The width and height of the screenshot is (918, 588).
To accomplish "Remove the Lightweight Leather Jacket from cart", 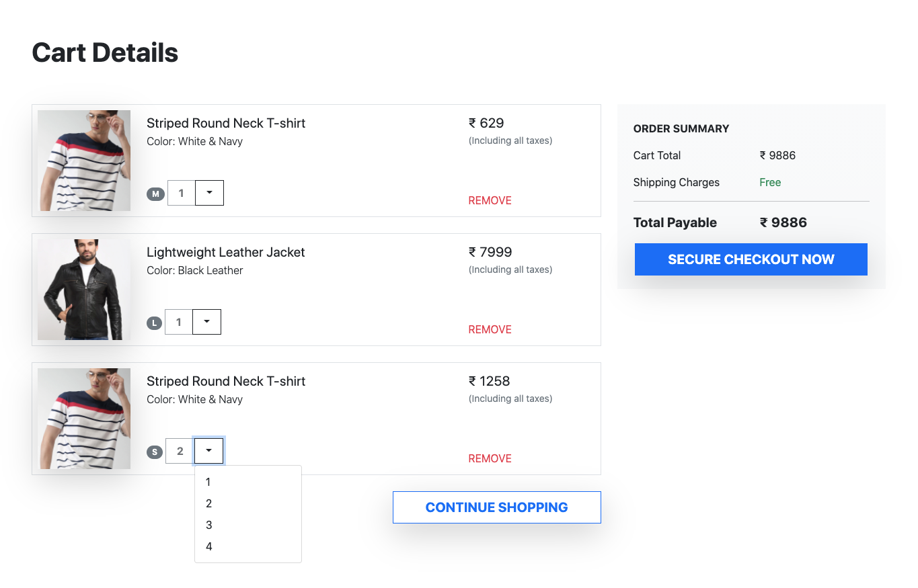I will [490, 329].
